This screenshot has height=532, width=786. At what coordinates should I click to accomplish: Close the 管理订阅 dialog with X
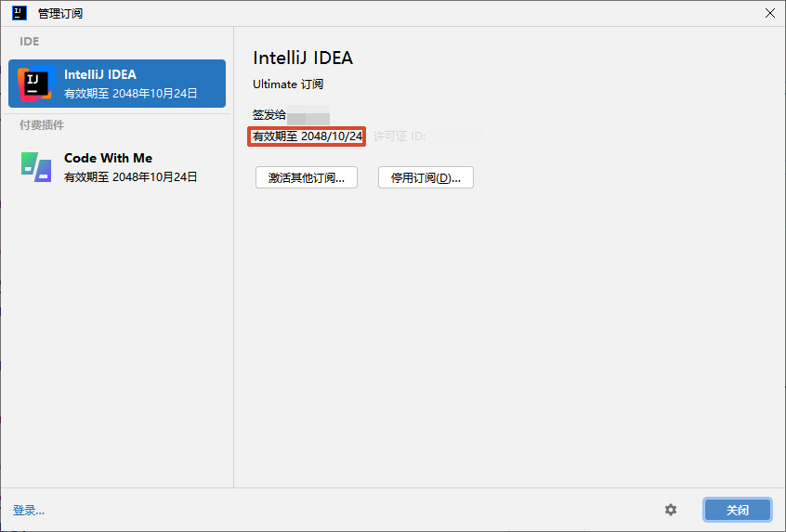click(x=770, y=13)
